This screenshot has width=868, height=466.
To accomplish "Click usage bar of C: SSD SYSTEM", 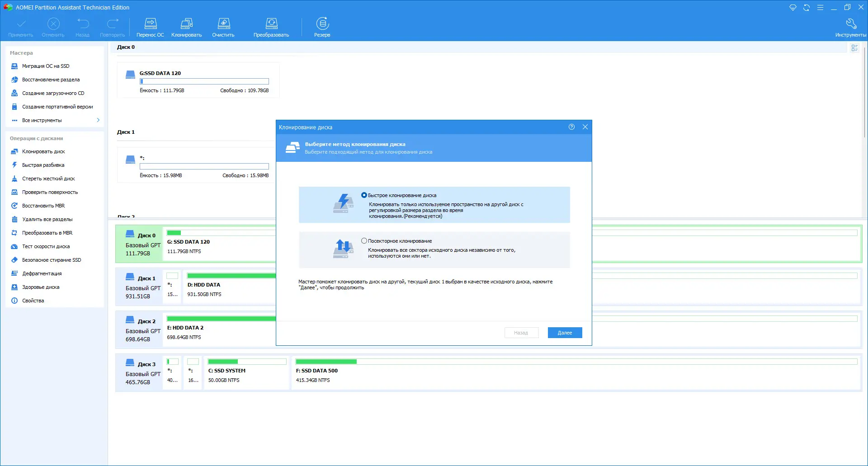I will [x=247, y=362].
